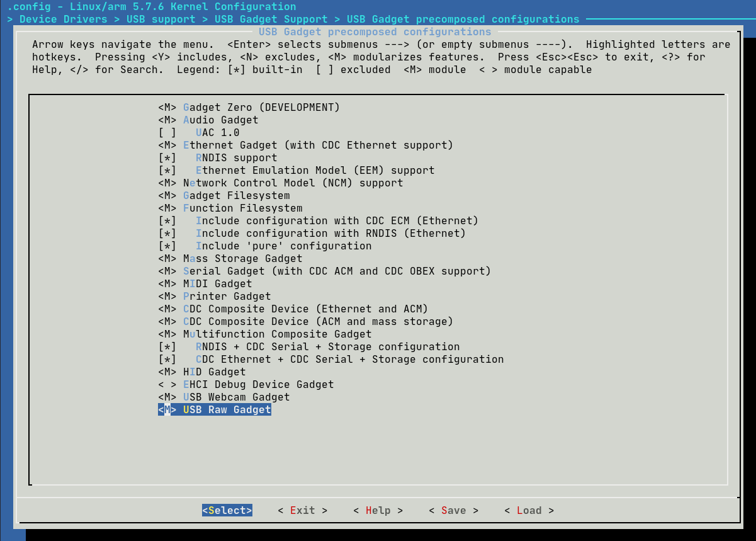Screen dimensions: 756x541
Task: Toggle Include 'pure' configuration option
Action: pyautogui.click(x=167, y=246)
